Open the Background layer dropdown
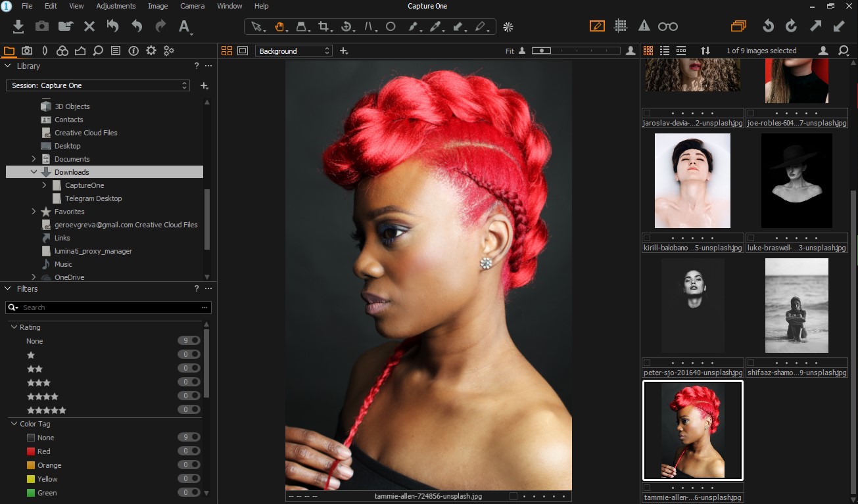Image resolution: width=858 pixels, height=504 pixels. point(293,51)
